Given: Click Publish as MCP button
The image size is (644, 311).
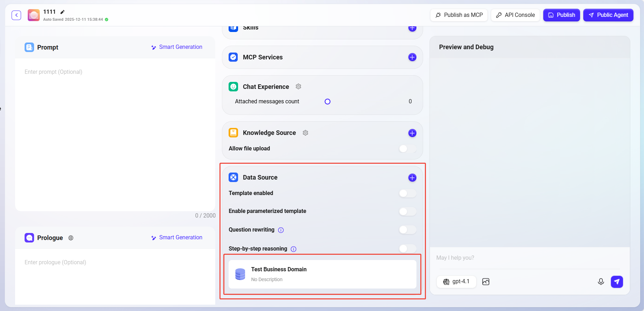Looking at the screenshot, I should (x=459, y=15).
